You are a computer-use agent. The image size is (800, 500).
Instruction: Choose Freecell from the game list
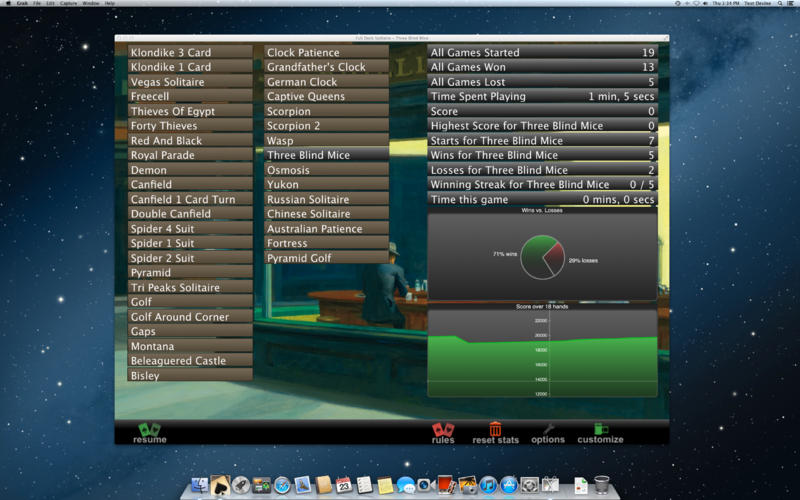tap(190, 96)
